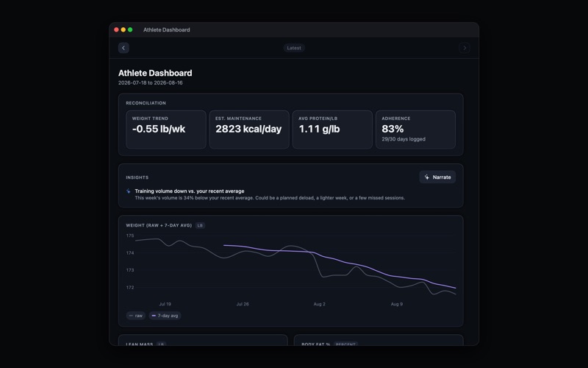Click the Athlete Dashboard heading
This screenshot has height=368, width=588.
pyautogui.click(x=155, y=73)
